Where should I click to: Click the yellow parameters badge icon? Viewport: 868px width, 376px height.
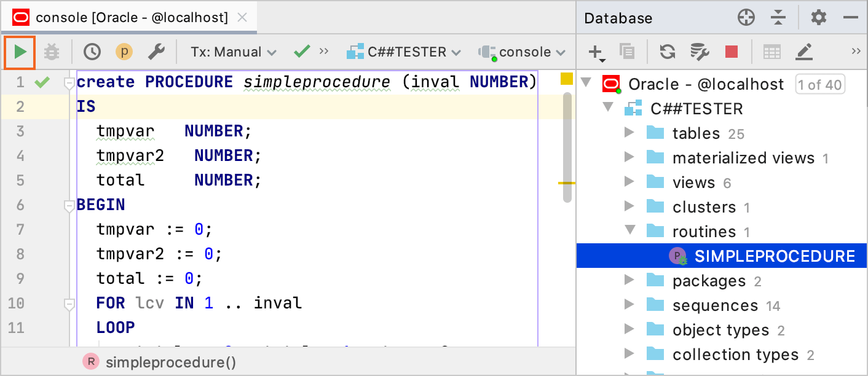point(124,52)
